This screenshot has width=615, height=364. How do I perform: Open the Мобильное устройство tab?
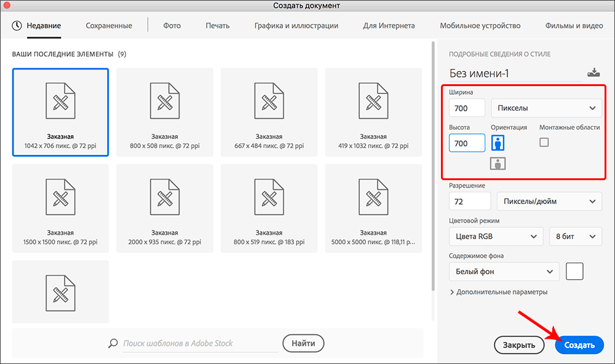click(480, 25)
